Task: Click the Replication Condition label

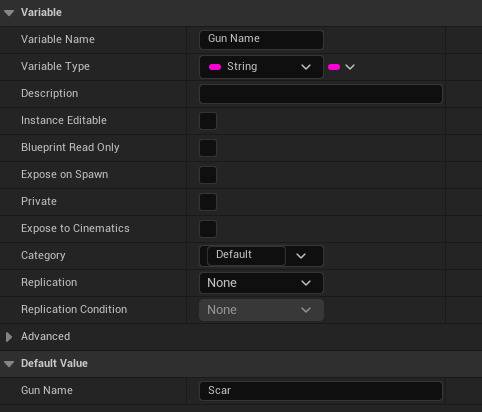Action: tap(74, 309)
